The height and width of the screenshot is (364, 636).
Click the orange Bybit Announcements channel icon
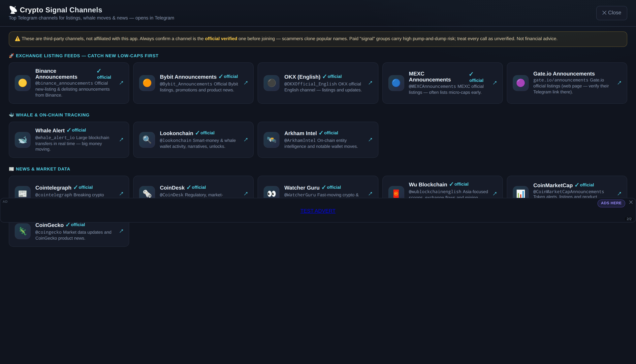coord(147,83)
